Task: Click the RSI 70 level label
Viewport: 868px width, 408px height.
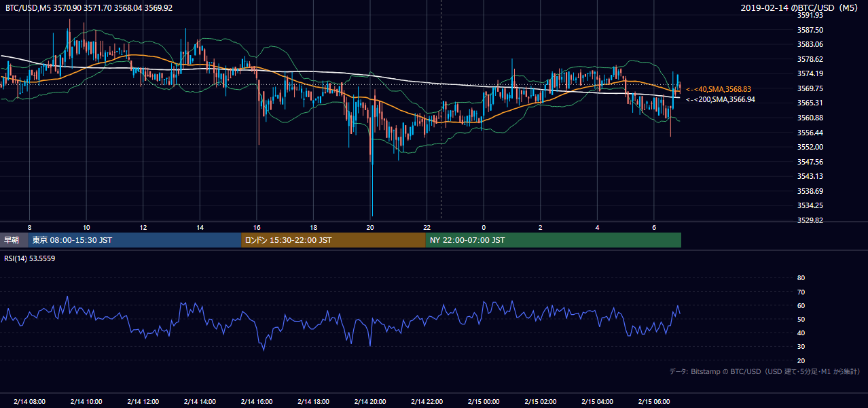Action: click(x=801, y=292)
